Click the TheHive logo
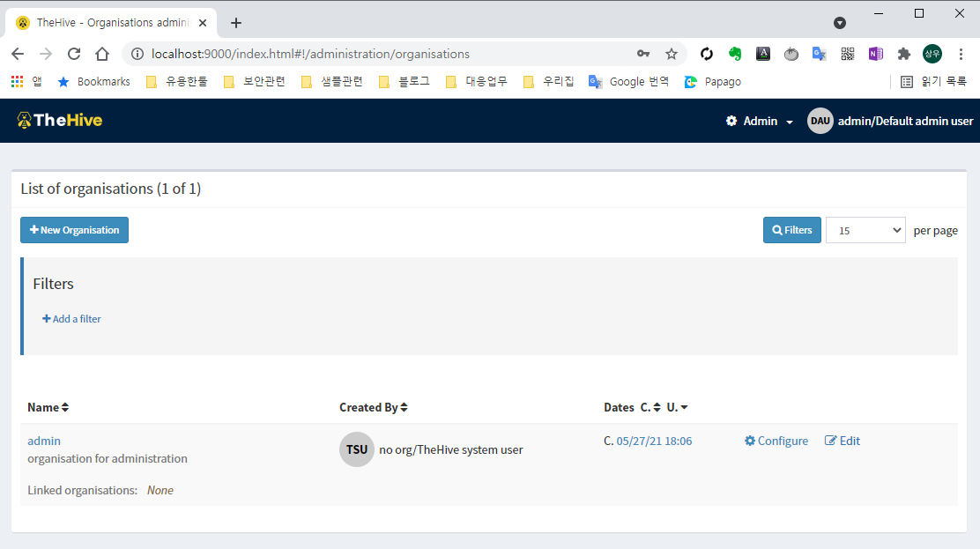 click(59, 120)
